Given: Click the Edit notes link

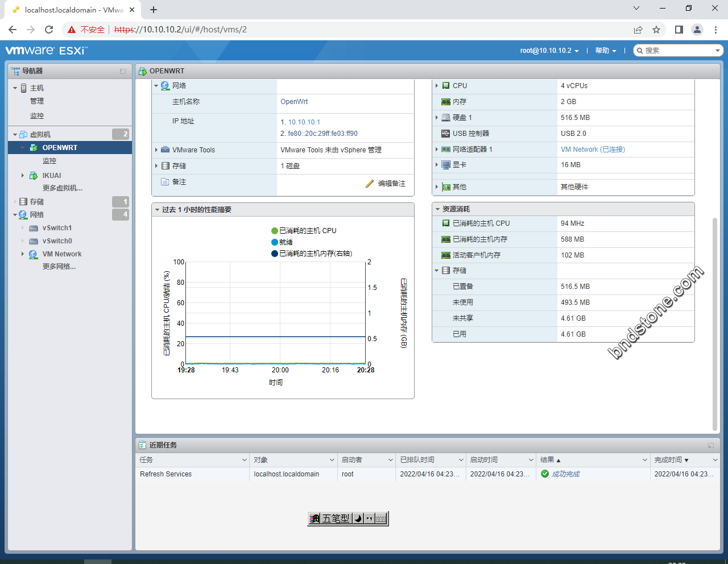Looking at the screenshot, I should 392,184.
